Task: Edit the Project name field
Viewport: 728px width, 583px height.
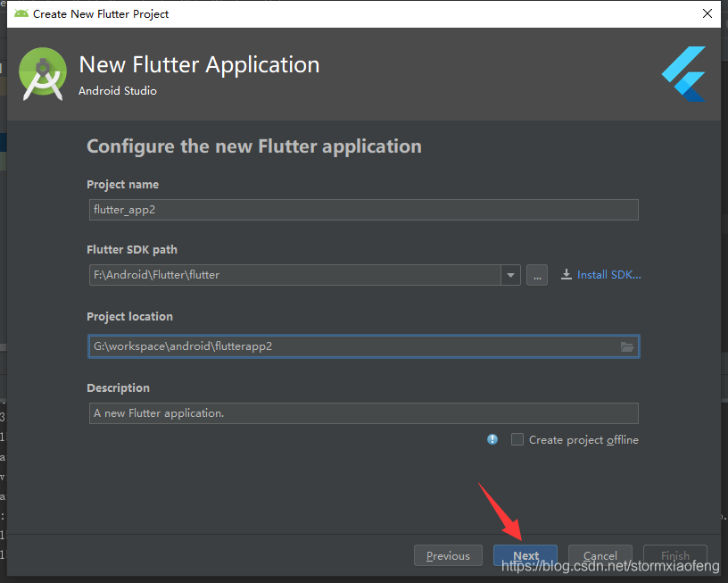Action: point(363,210)
